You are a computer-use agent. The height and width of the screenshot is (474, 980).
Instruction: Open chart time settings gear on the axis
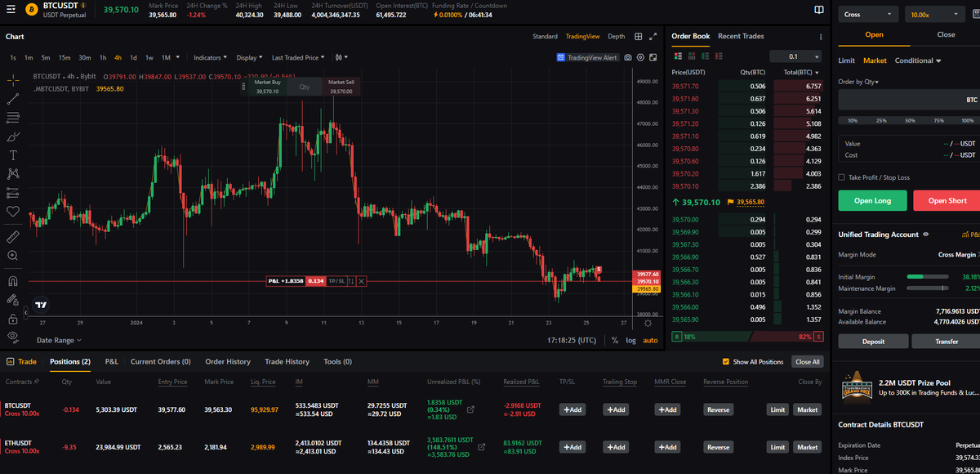point(648,324)
